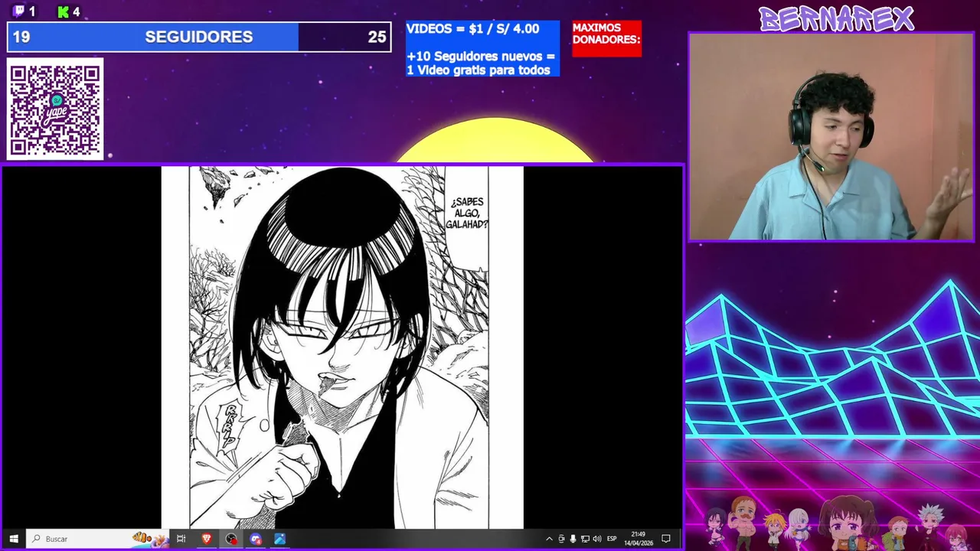Open the clock showing 21:49
This screenshot has width=980, height=551.
pyautogui.click(x=638, y=539)
